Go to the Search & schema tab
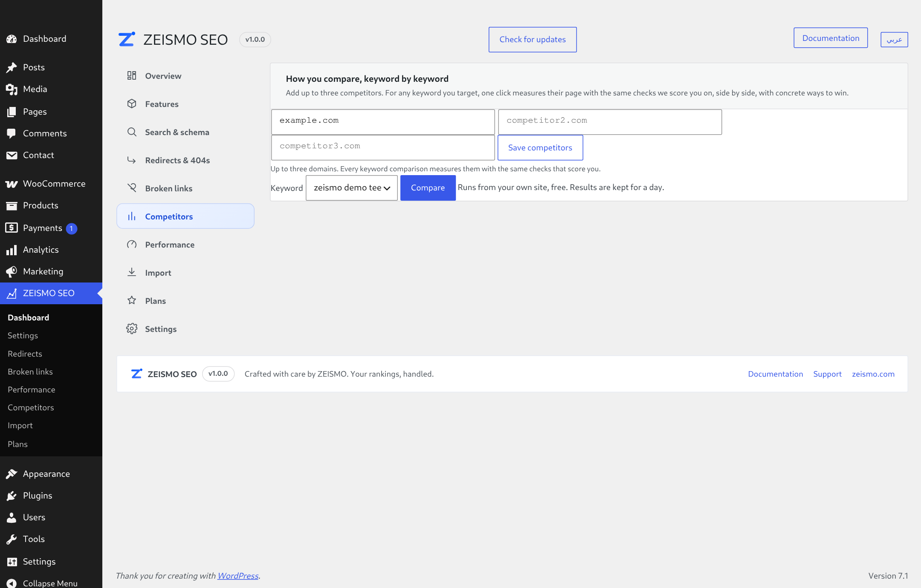The width and height of the screenshot is (921, 588). coord(185,132)
